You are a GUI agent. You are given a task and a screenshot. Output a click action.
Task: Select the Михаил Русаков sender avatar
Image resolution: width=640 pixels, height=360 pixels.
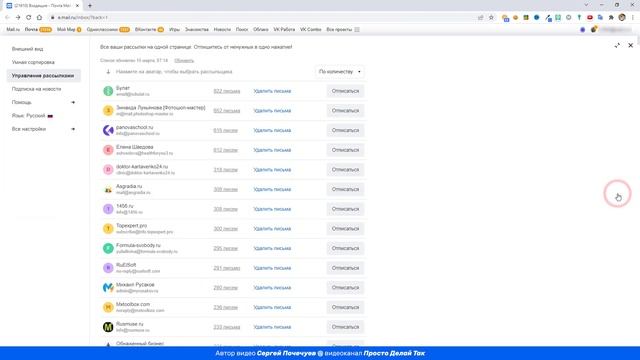pos(108,288)
